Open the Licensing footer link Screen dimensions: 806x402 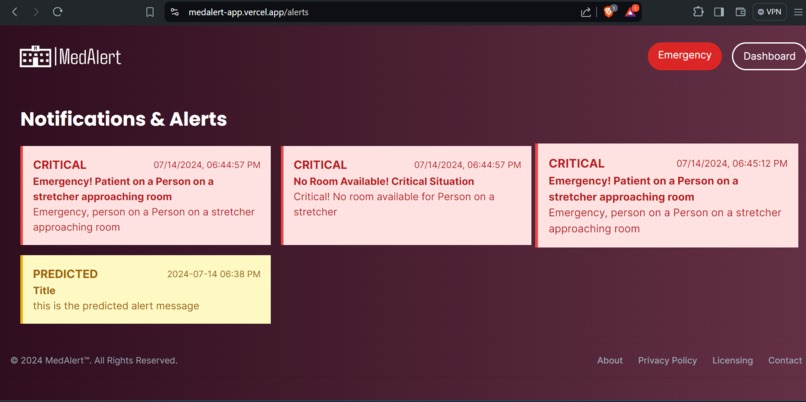[x=732, y=360]
